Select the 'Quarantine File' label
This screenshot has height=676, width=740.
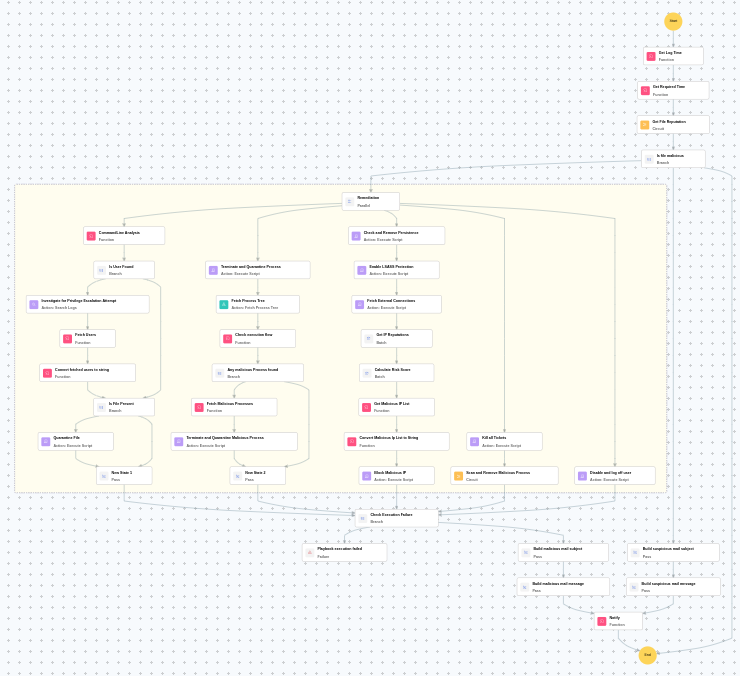[x=66, y=438]
